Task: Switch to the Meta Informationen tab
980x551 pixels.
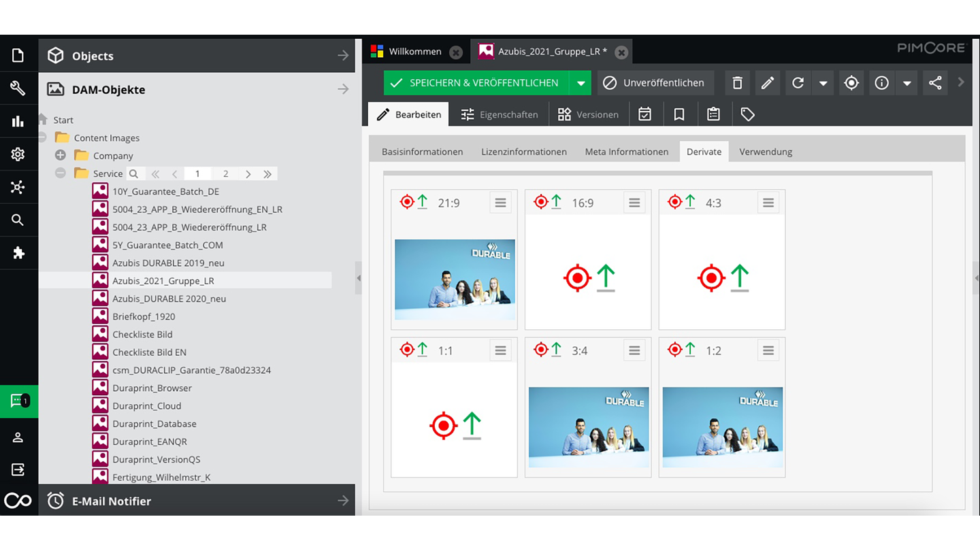Action: (626, 152)
